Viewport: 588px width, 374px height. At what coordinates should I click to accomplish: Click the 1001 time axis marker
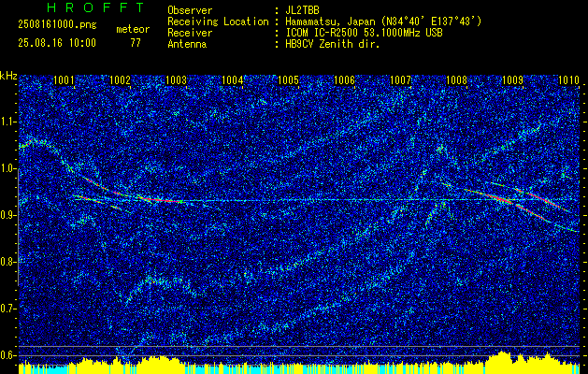(x=64, y=80)
